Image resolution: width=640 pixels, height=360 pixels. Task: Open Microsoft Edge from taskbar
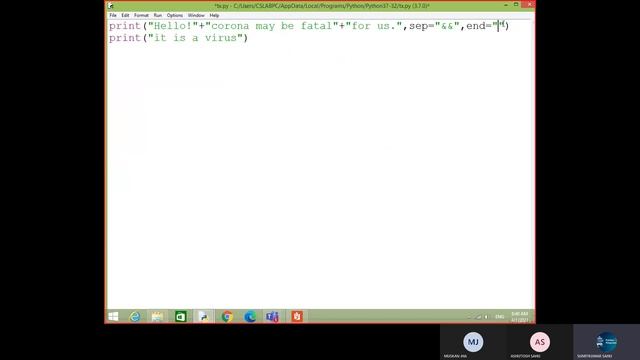[x=250, y=316]
